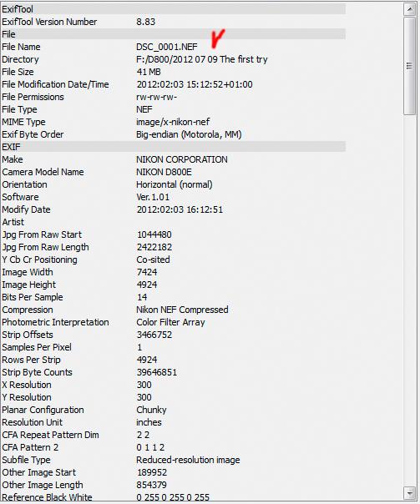
Task: Click the Artist row label
Action: (13, 222)
